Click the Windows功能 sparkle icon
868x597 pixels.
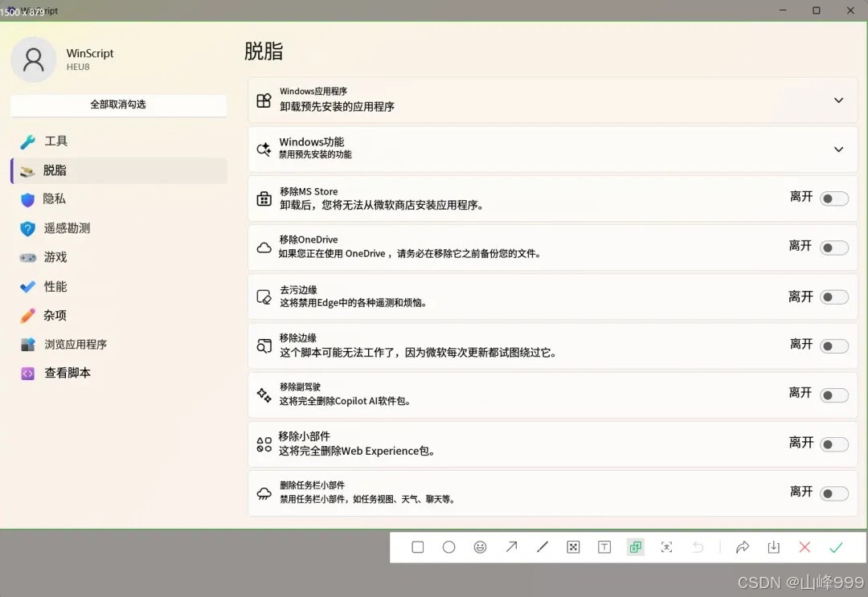264,149
